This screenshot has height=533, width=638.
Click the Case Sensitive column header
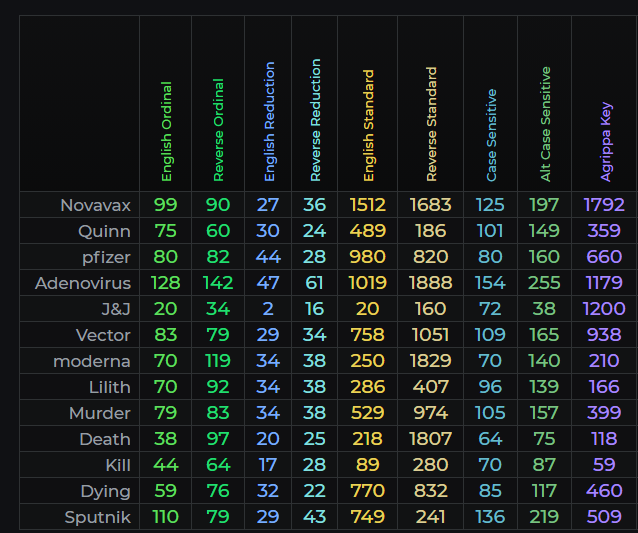click(492, 135)
